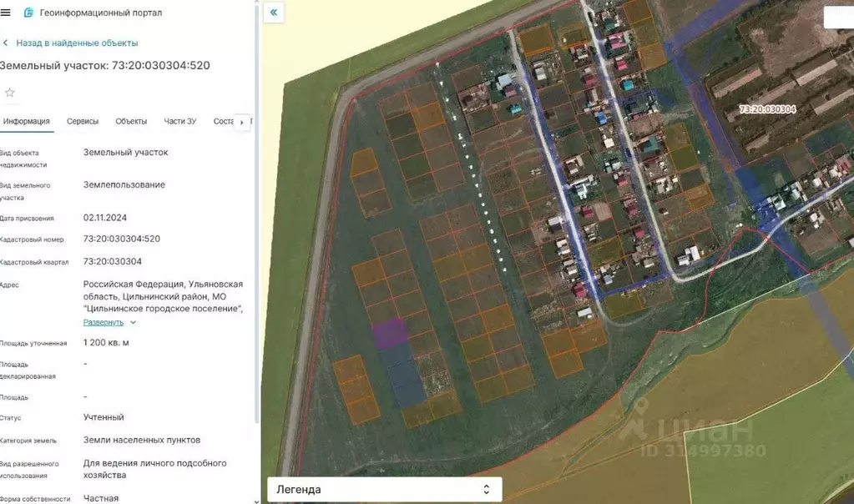
Task: Collapse the side panel with double-chevron button
Action: click(274, 12)
